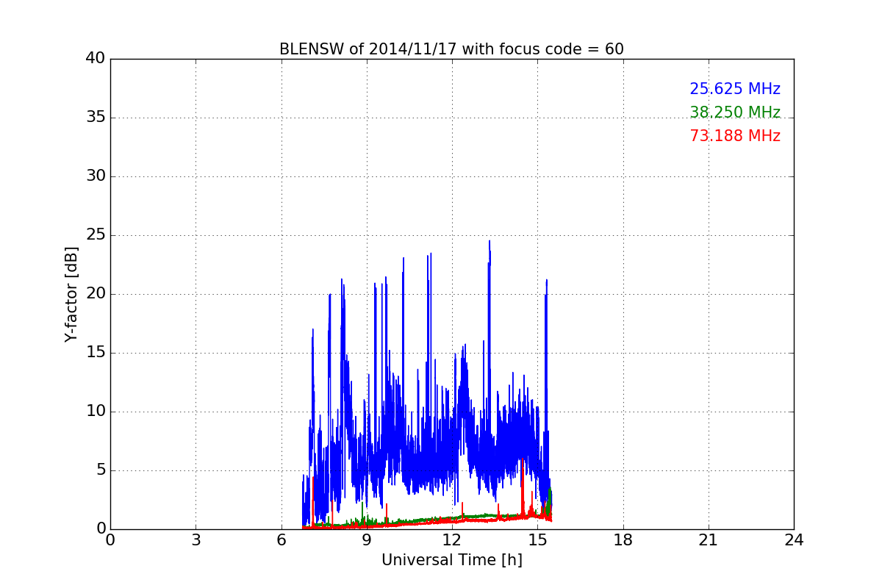
Task: Click the x-axis tick label '21'
Action: tap(709, 539)
